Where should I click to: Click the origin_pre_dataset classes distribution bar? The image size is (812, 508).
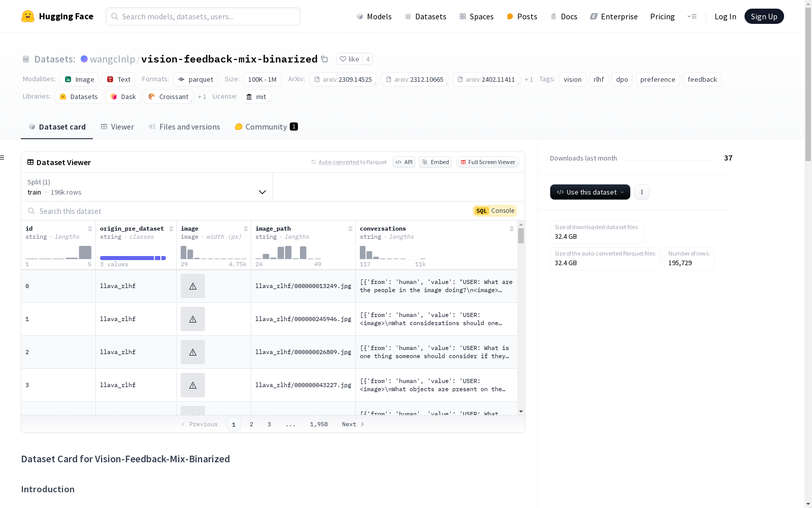click(x=133, y=258)
